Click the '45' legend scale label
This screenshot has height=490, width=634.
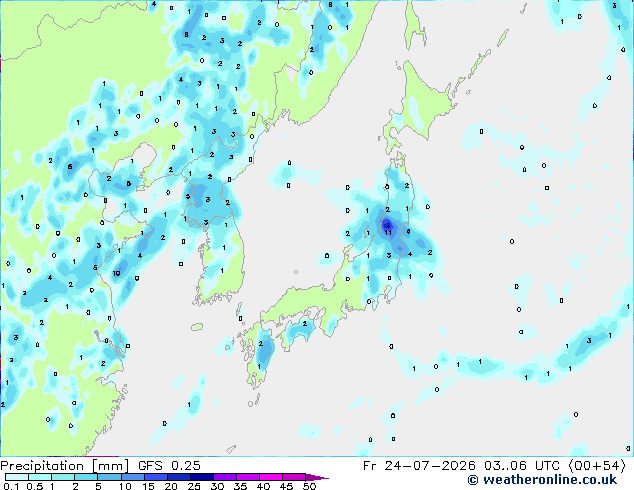tap(286, 486)
